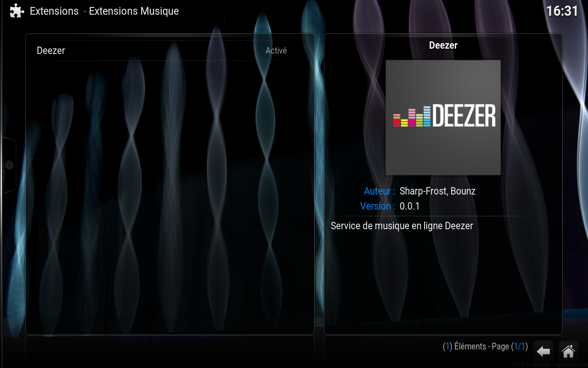Click the version value '0.0.1'
588x368 pixels.
pyautogui.click(x=409, y=206)
